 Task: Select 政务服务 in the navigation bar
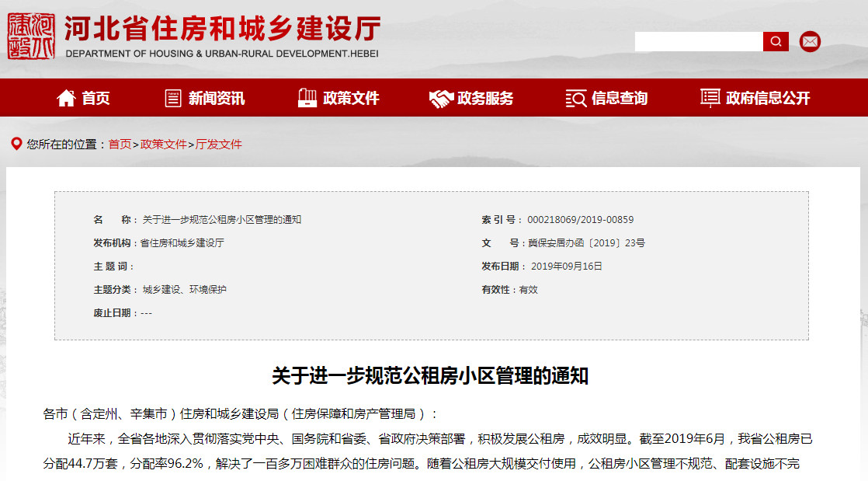pyautogui.click(x=485, y=98)
